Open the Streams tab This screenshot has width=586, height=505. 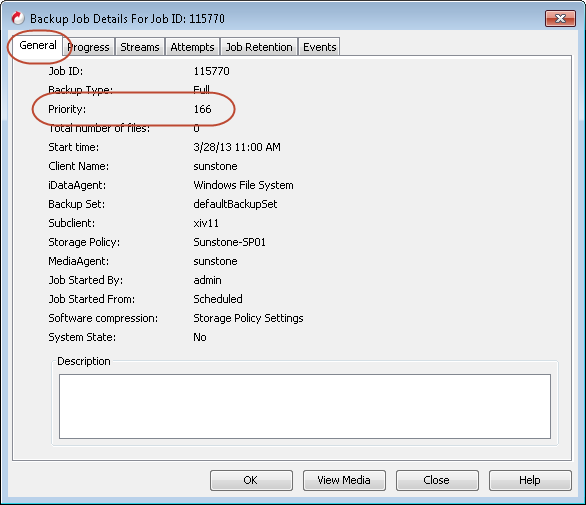(140, 47)
